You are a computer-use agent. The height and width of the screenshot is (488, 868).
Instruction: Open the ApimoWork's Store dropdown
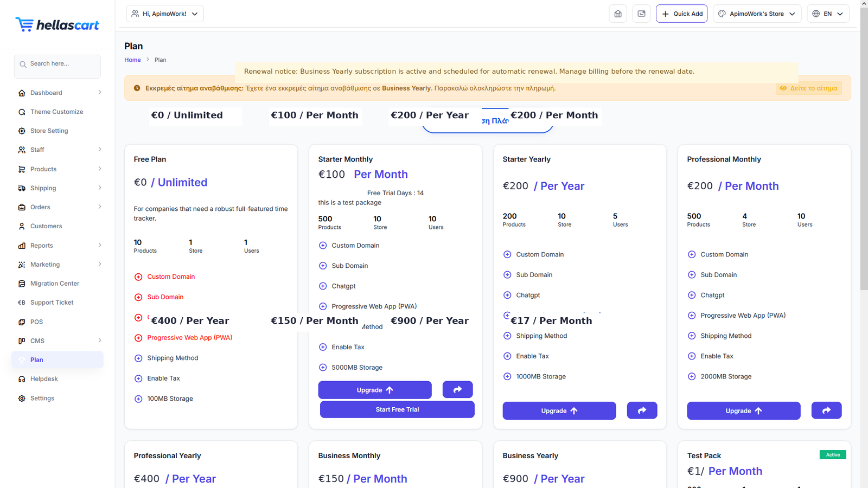(x=757, y=14)
